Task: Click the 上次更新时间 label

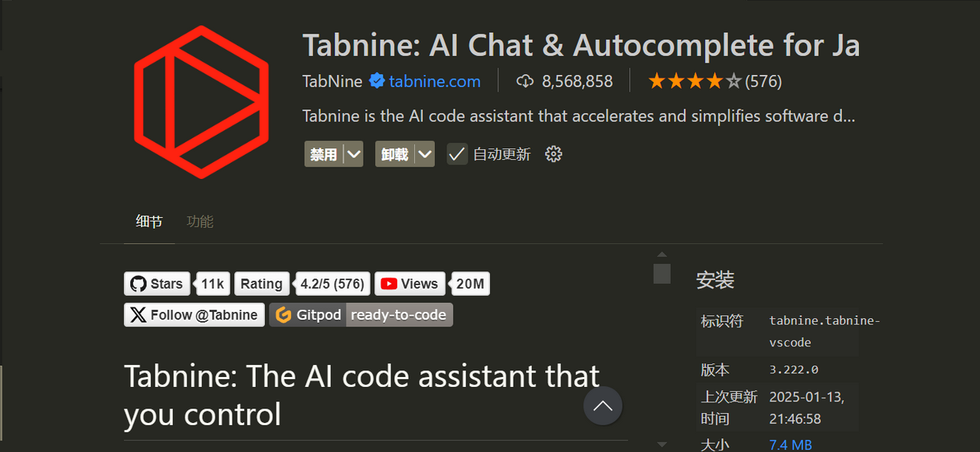Action: click(x=729, y=408)
